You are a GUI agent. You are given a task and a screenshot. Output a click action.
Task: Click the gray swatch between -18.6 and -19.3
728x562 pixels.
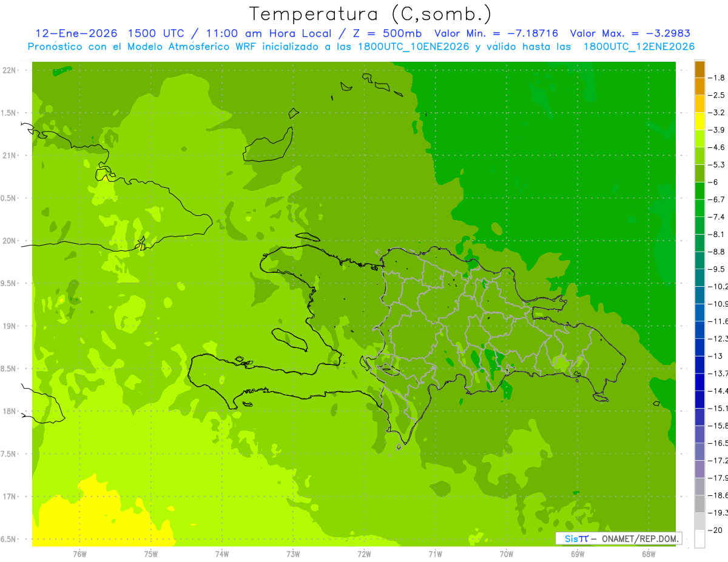(x=699, y=504)
